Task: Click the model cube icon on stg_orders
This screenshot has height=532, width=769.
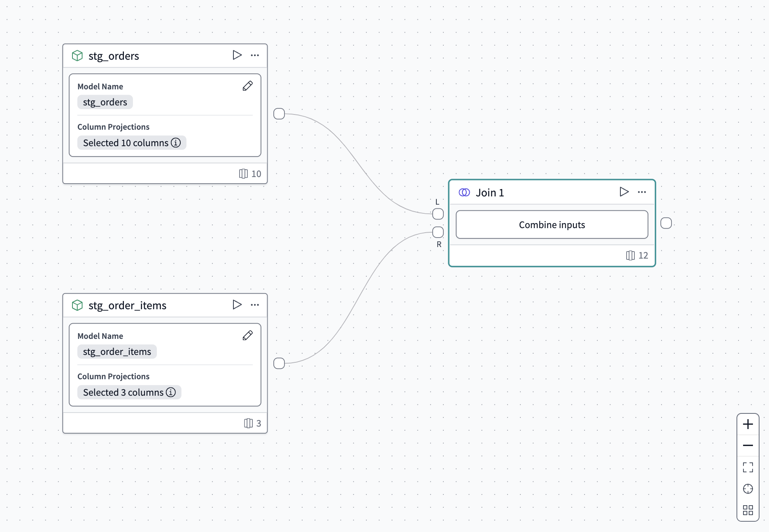Action: [x=77, y=55]
